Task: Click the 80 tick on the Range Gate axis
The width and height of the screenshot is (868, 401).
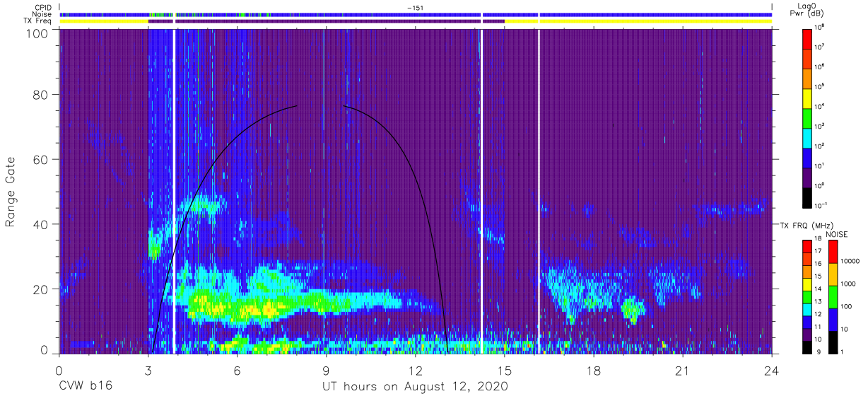Action: point(40,94)
